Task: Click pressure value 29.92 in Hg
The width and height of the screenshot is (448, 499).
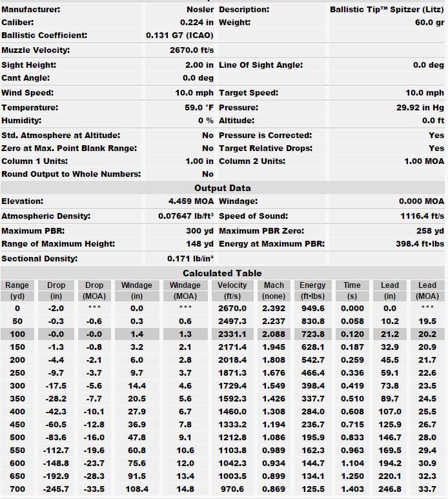Action: pos(420,108)
